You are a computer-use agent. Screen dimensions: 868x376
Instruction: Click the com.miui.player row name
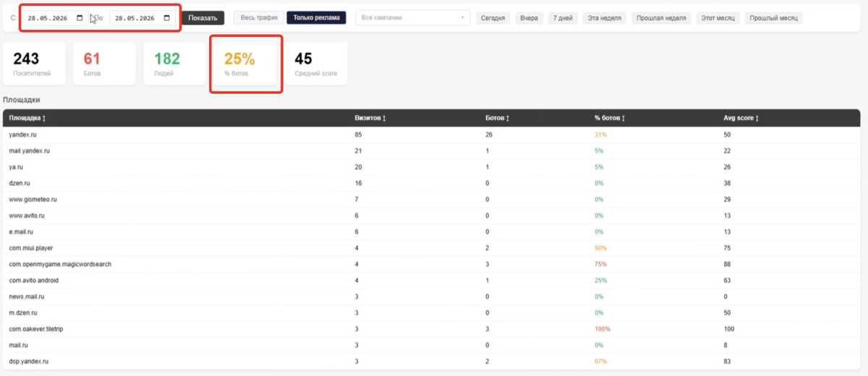30,248
